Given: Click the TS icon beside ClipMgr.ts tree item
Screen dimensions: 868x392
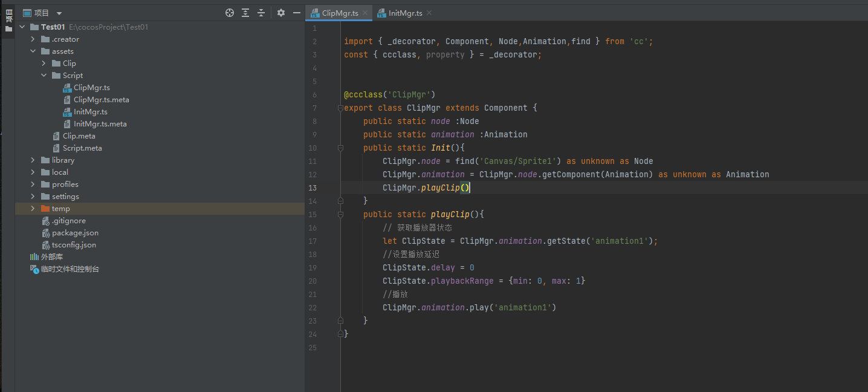Looking at the screenshot, I should (x=67, y=88).
